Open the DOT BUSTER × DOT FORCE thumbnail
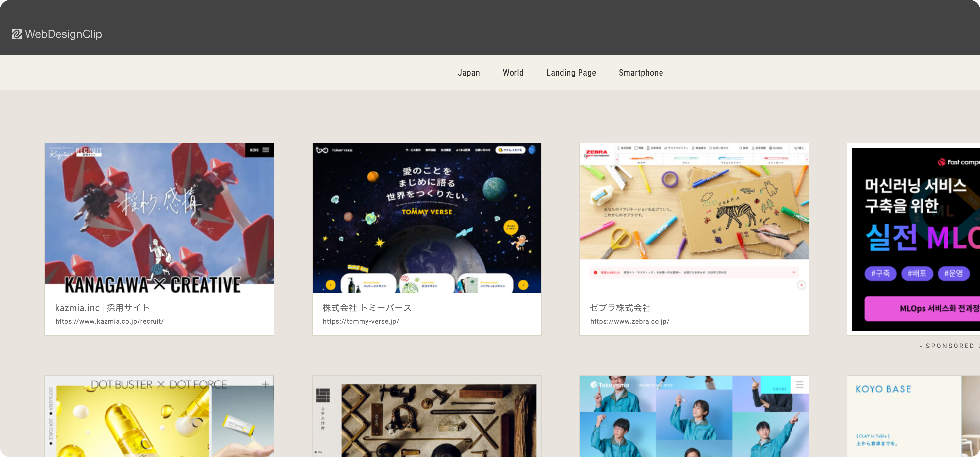The width and height of the screenshot is (980, 457). [159, 417]
